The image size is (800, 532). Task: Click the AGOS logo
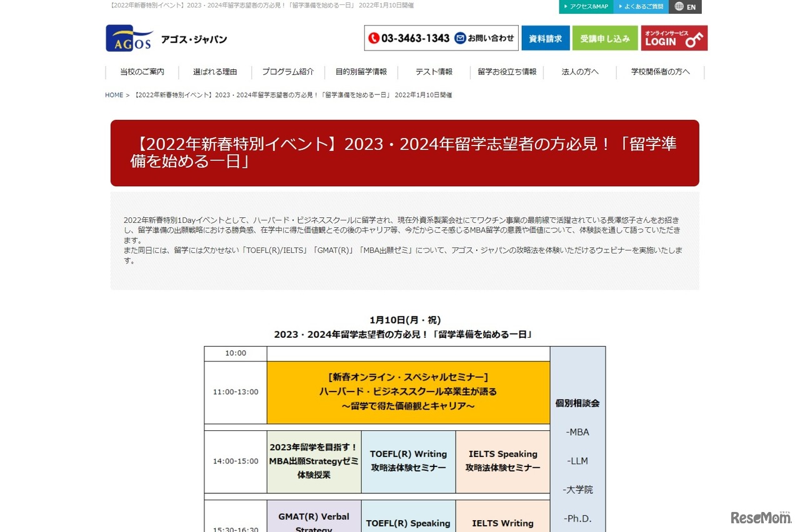point(129,38)
